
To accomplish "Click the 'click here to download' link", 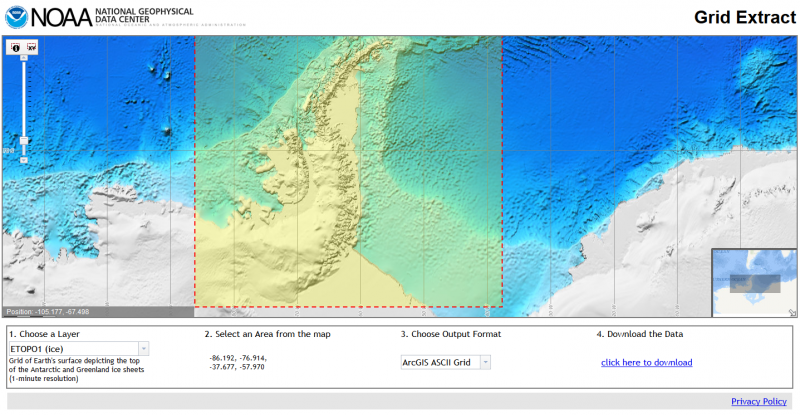I will pos(646,362).
